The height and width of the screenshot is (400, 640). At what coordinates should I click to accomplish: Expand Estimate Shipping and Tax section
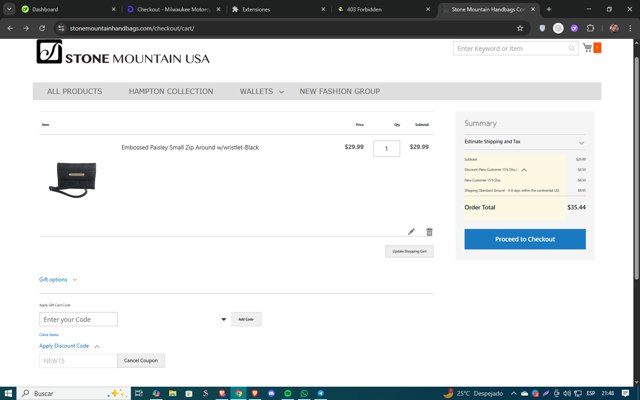[524, 142]
